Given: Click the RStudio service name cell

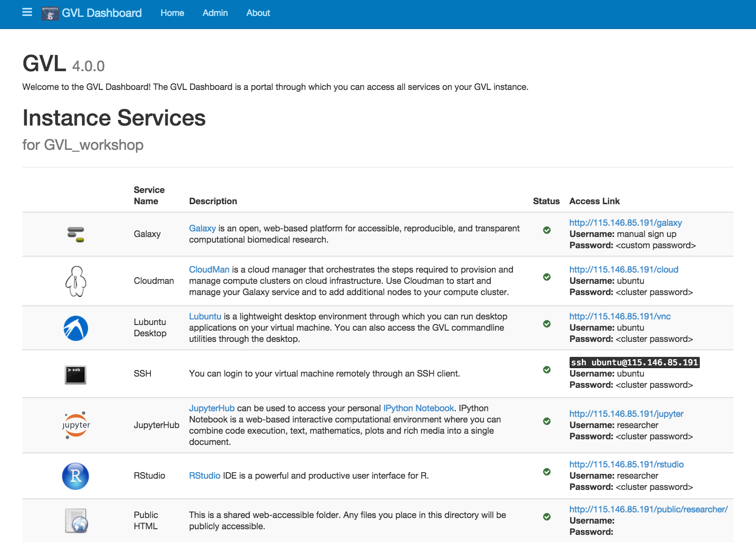Looking at the screenshot, I should point(149,475).
